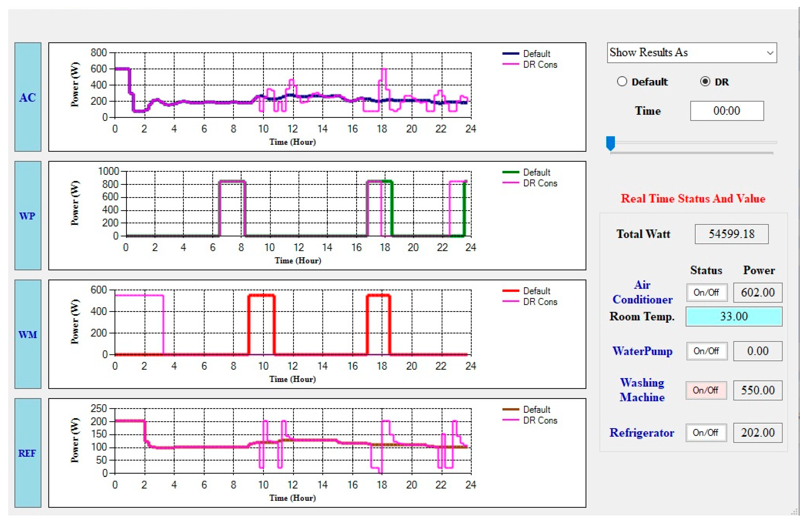This screenshot has height=528, width=812.
Task: Select the WM panel label button
Action: point(28,334)
